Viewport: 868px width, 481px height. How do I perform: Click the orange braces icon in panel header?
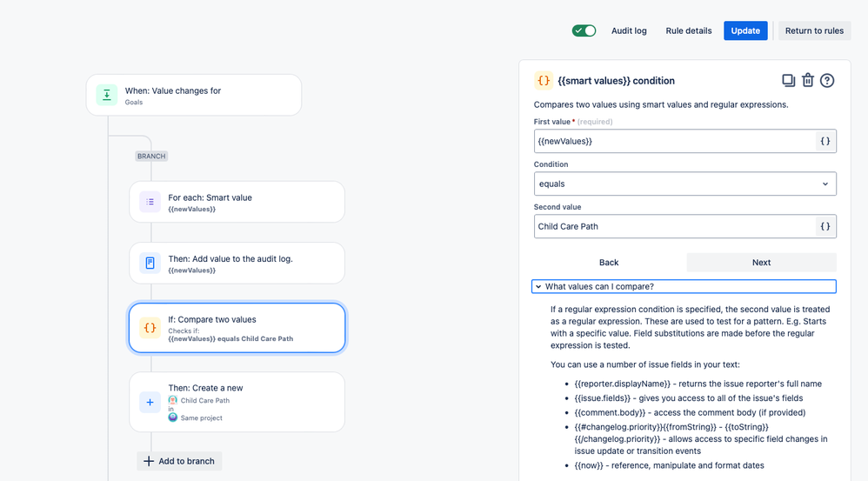click(544, 81)
